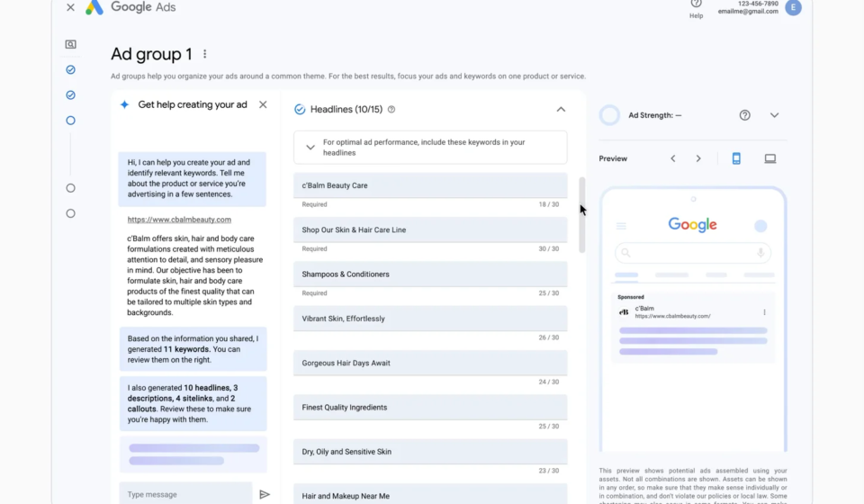Click the c'Balm sponsored ad in preview
Screen dimensions: 864x504
click(693, 328)
